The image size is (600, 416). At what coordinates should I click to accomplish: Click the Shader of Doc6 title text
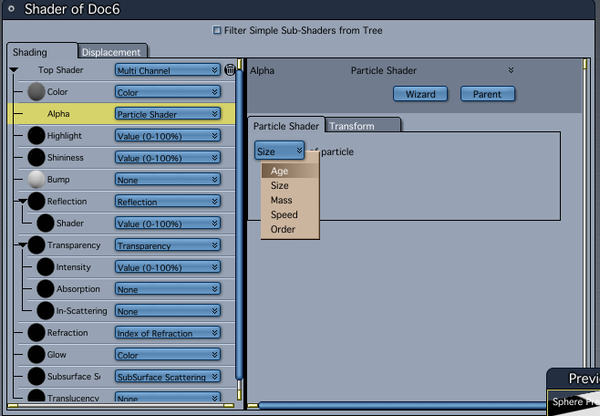tap(72, 9)
